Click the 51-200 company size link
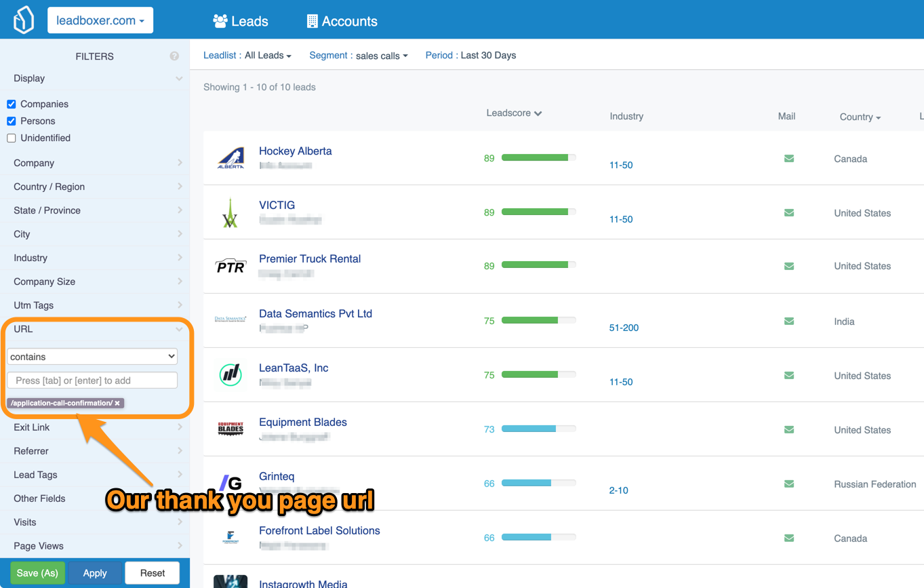This screenshot has height=588, width=924. click(x=624, y=328)
